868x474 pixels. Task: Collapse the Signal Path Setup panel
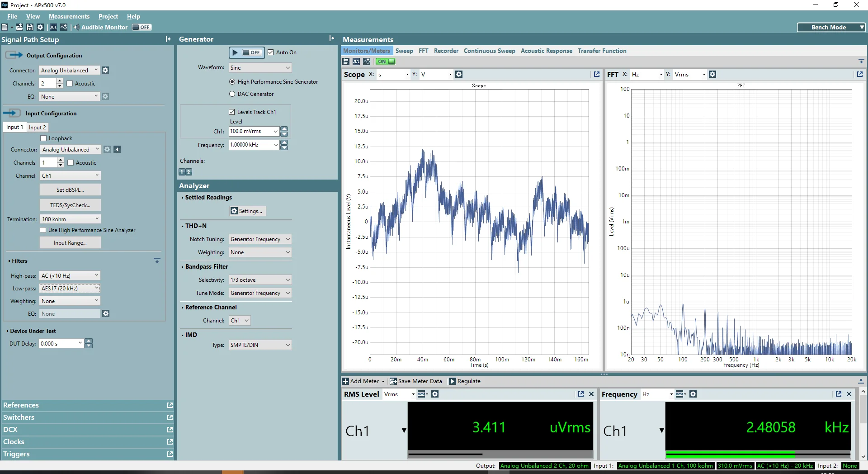click(x=168, y=39)
